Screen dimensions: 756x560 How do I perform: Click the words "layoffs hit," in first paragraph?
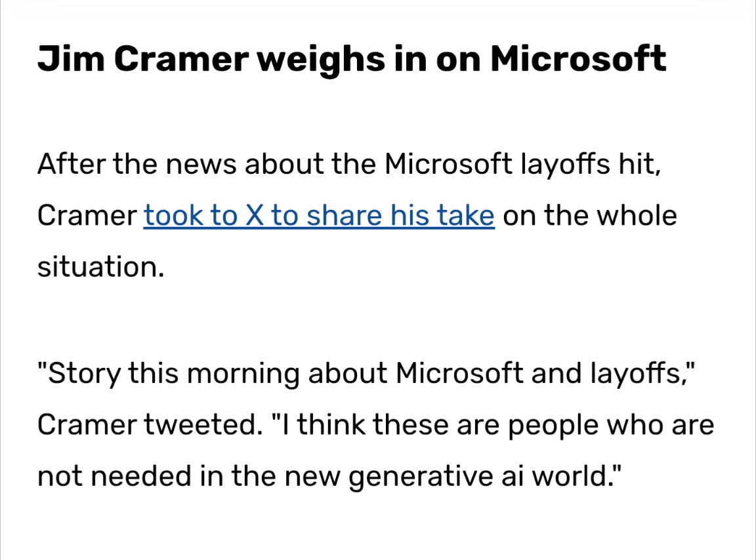coord(590,163)
